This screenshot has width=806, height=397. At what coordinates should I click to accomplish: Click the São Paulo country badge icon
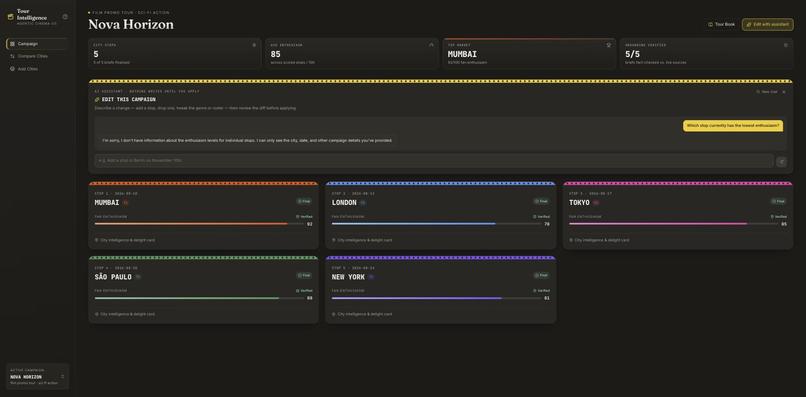coord(137,277)
